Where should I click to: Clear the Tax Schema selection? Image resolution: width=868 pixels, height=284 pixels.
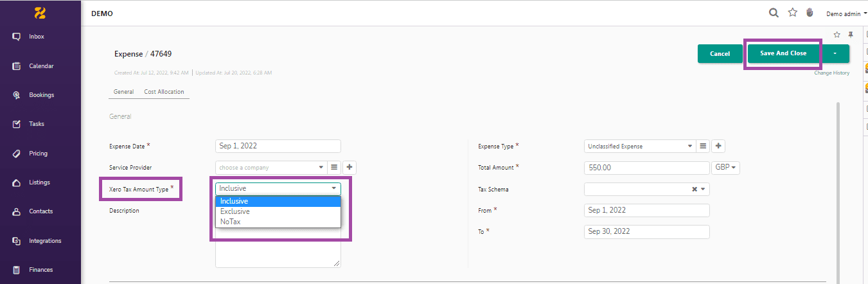click(x=695, y=190)
